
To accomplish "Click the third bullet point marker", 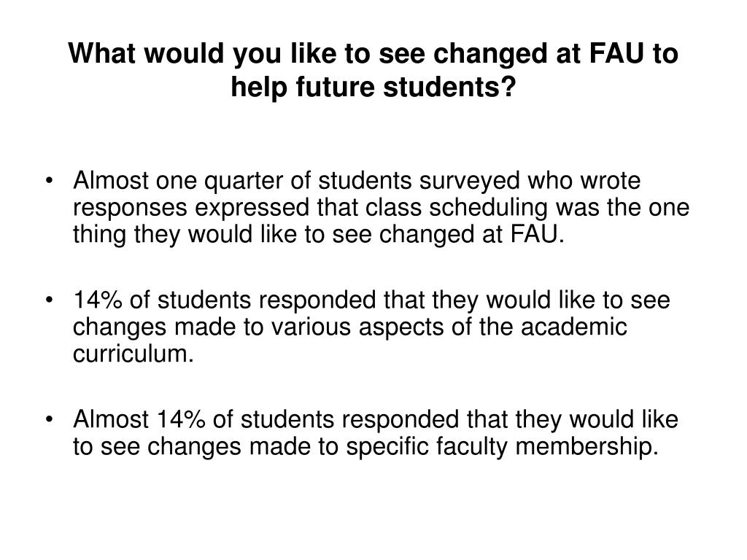I will click(49, 419).
